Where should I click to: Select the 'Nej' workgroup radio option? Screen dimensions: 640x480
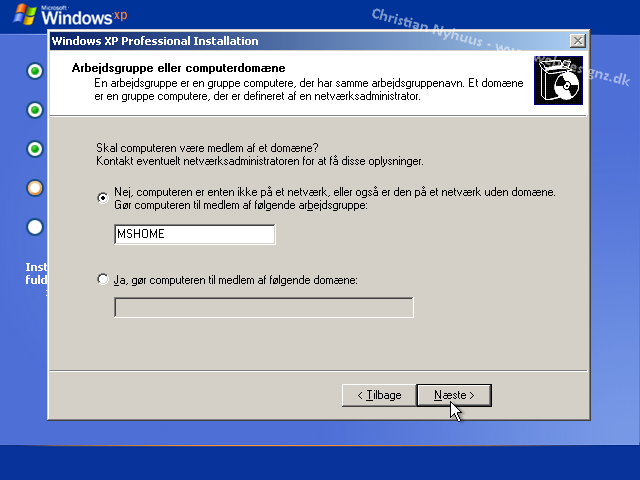[103, 198]
